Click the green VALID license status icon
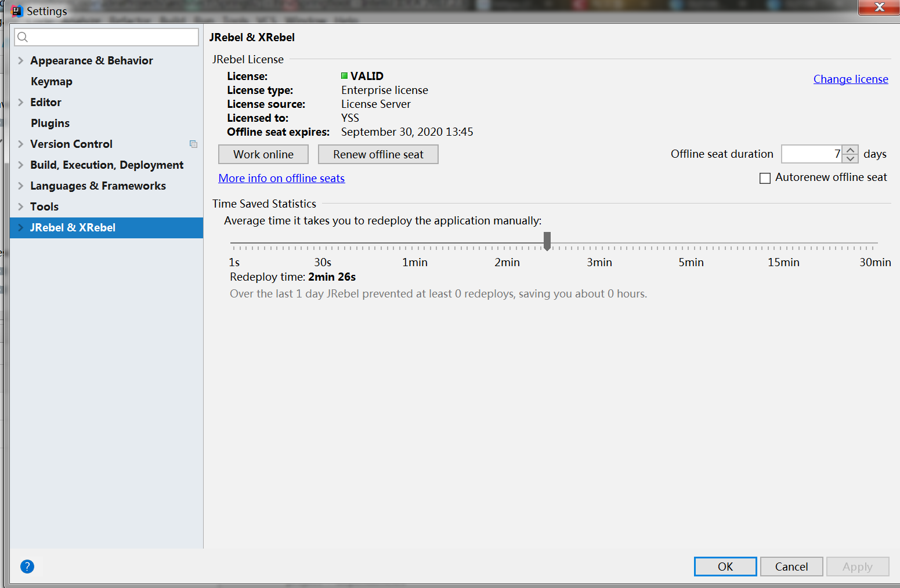900x588 pixels. pyautogui.click(x=344, y=75)
